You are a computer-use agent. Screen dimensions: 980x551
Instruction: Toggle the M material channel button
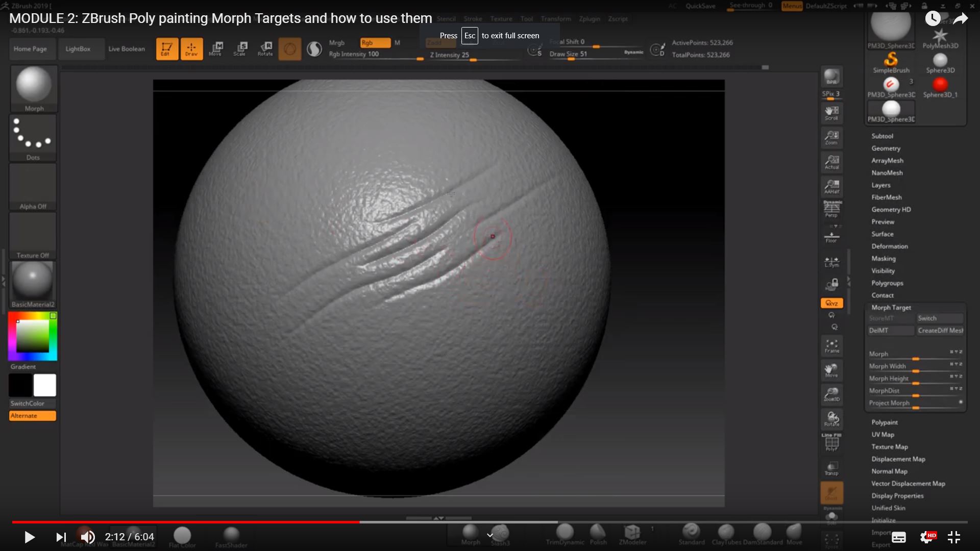397,43
